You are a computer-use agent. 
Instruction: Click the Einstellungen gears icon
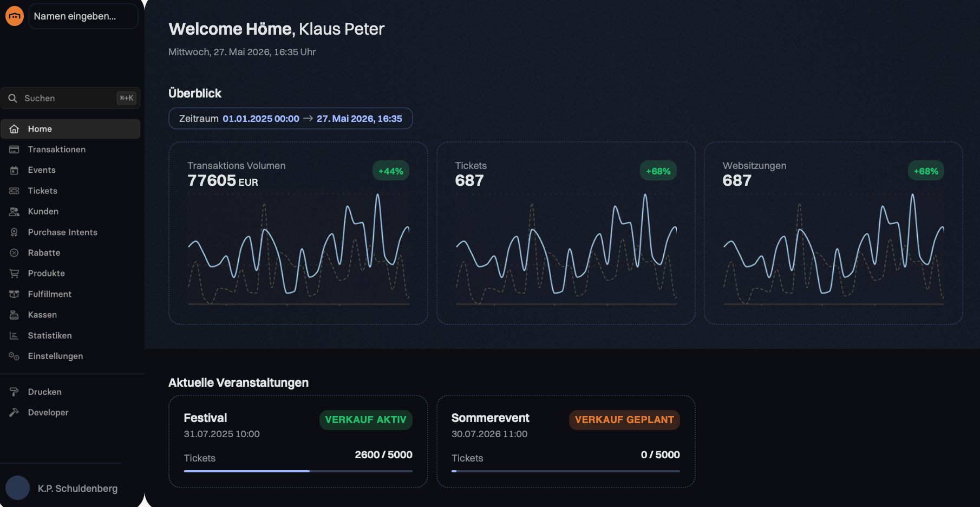pyautogui.click(x=14, y=356)
